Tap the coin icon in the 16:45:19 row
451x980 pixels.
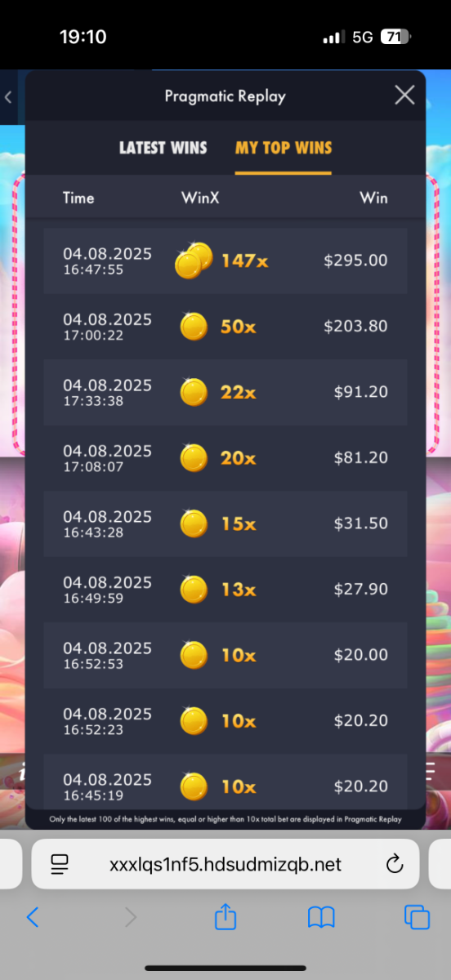pos(194,786)
